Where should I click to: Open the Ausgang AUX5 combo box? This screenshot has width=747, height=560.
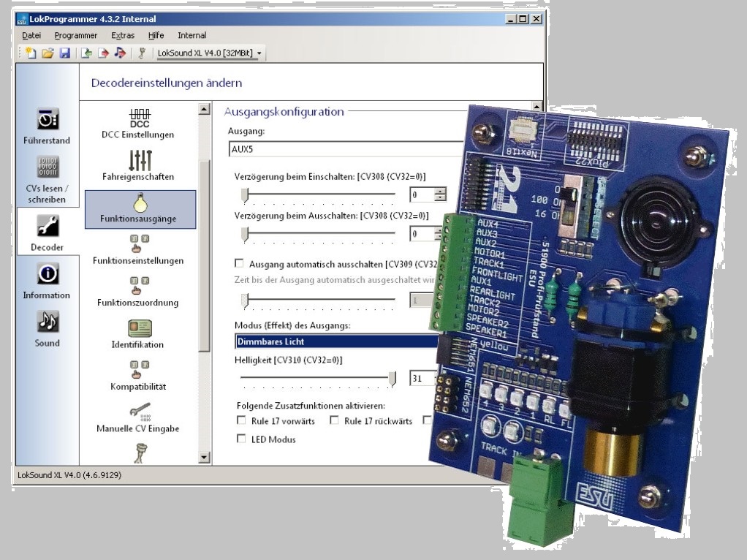(346, 148)
